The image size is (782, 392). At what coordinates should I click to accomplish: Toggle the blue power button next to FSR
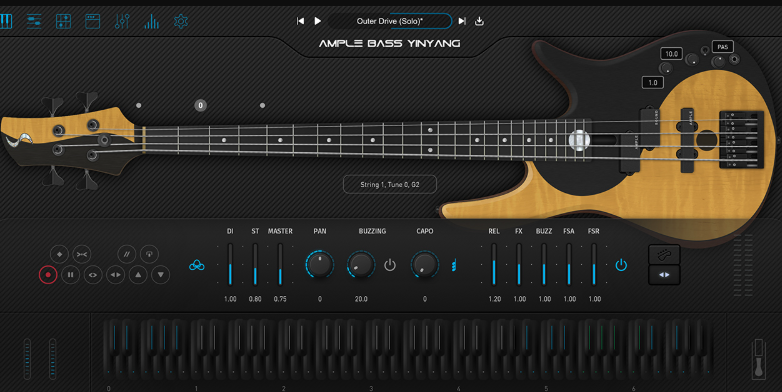coord(621,265)
